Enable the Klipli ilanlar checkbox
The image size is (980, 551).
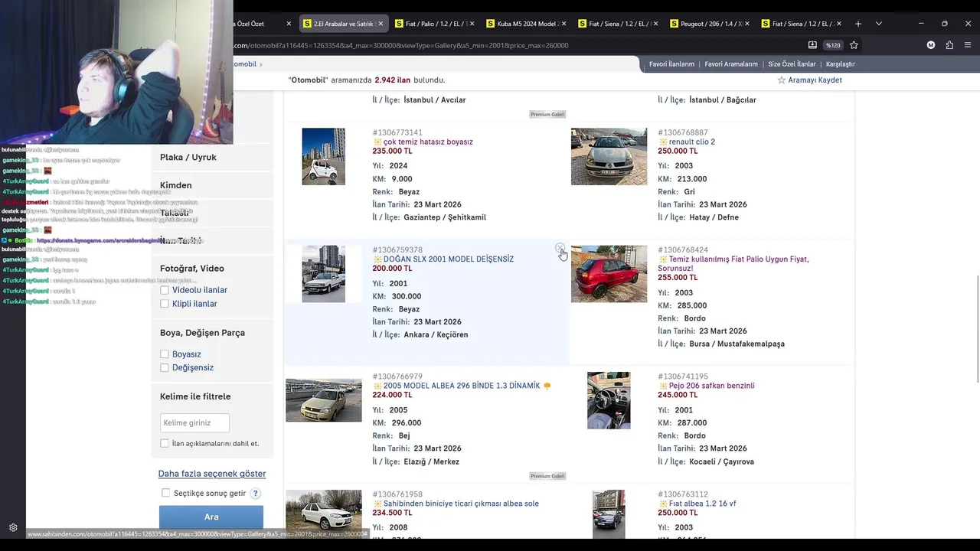point(164,304)
